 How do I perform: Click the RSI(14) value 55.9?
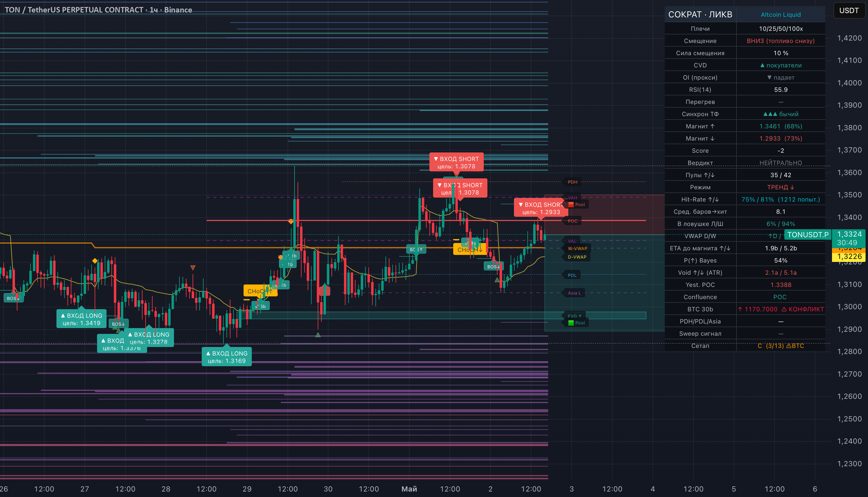pos(780,90)
